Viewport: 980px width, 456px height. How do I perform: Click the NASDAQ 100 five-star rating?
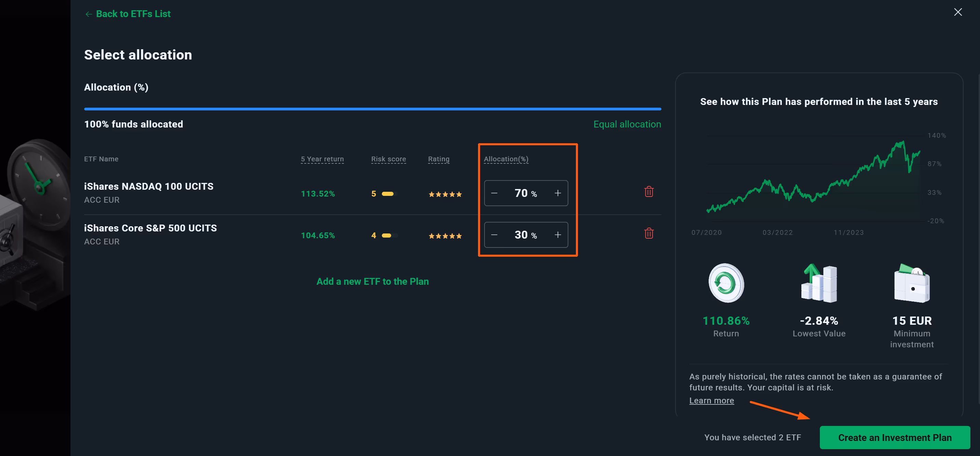coord(445,194)
